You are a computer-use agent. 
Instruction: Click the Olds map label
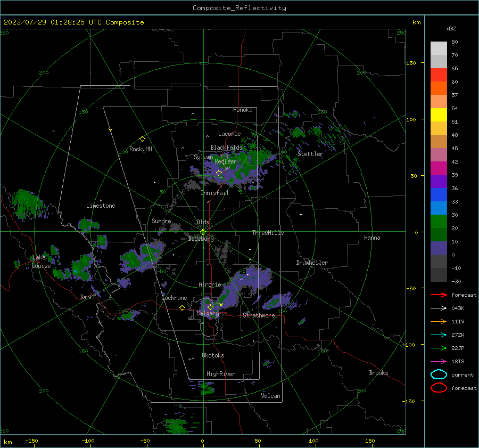point(203,222)
